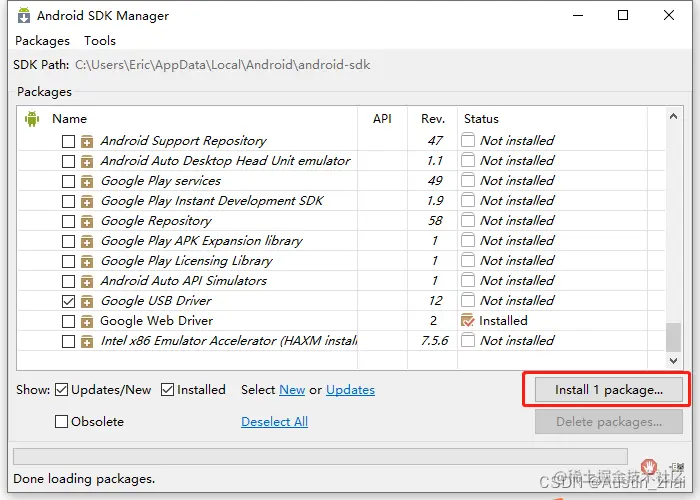Check the Android Support Repository checkbox
Screen dimensions: 700x500
click(x=68, y=142)
